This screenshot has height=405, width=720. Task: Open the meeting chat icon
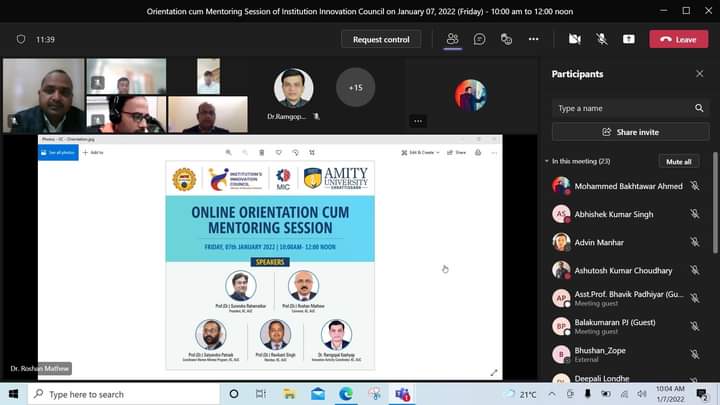(x=479, y=39)
